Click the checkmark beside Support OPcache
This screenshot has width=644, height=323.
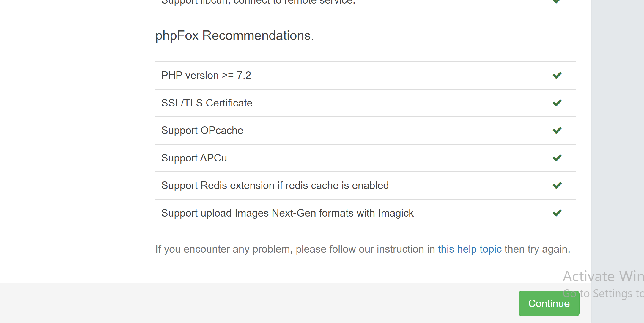coord(557,130)
